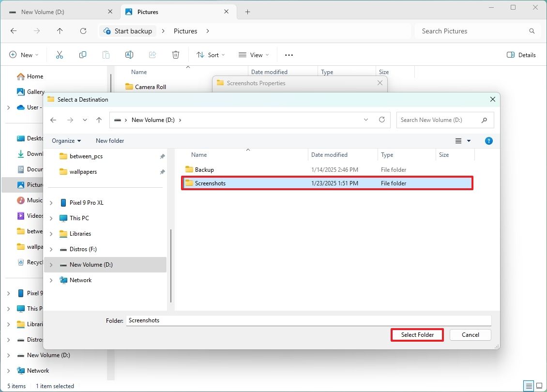Click the Delete icon in the toolbar
Screen dimensions: 547x392
(175, 55)
